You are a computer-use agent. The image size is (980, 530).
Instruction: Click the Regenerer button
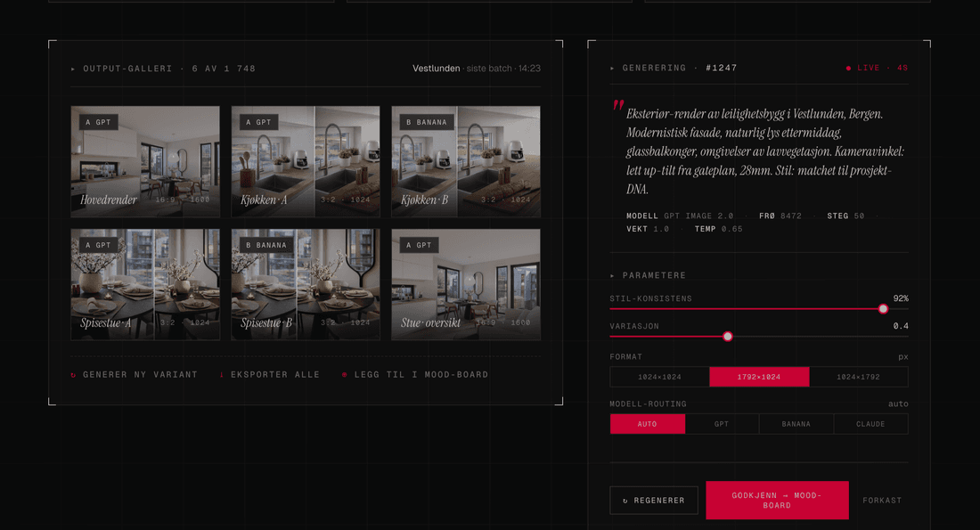point(654,501)
